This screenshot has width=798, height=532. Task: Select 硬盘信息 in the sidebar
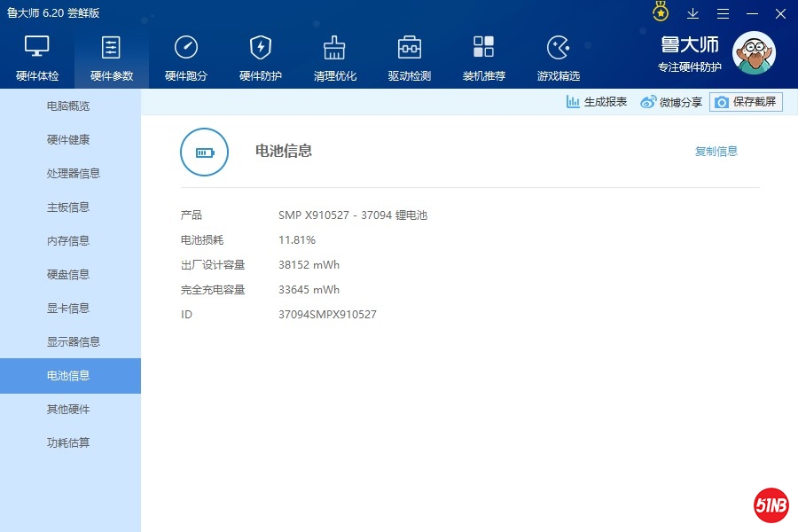coord(68,275)
